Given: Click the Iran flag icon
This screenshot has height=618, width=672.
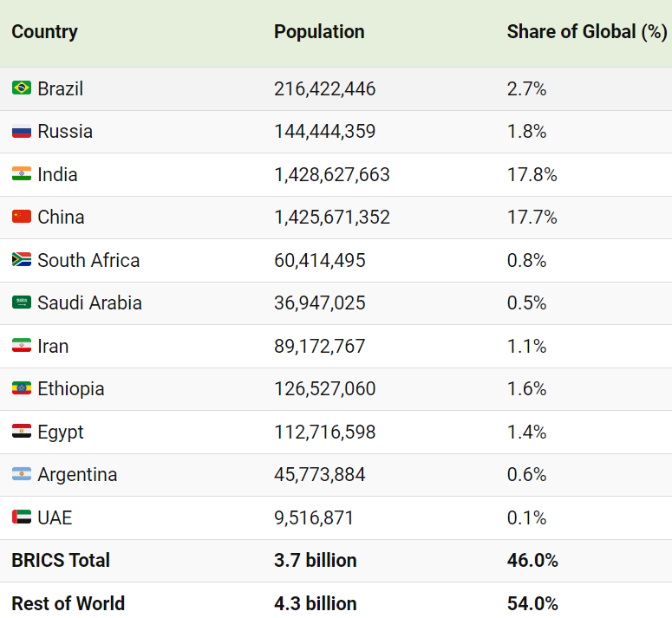Looking at the screenshot, I should pyautogui.click(x=22, y=346).
